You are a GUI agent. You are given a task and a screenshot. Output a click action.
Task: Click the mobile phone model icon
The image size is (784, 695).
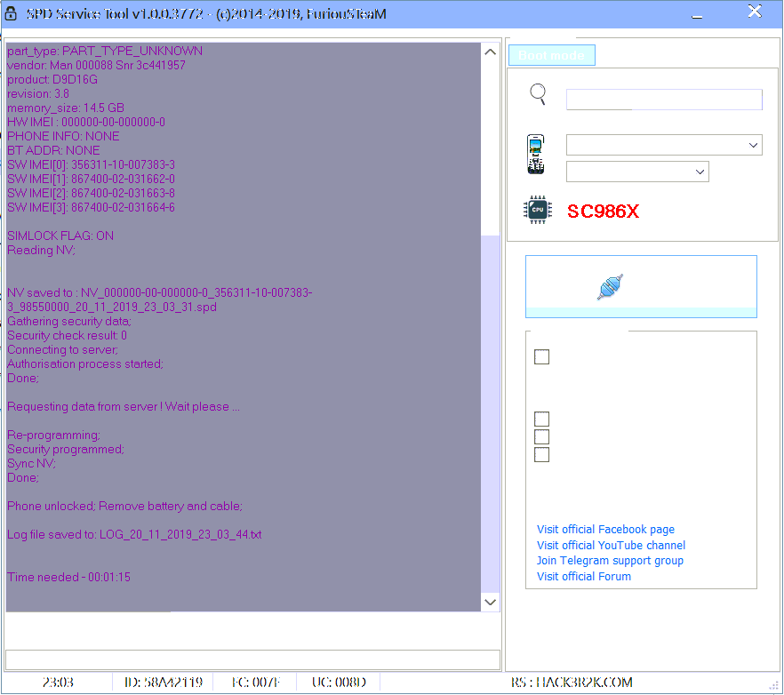pyautogui.click(x=535, y=155)
